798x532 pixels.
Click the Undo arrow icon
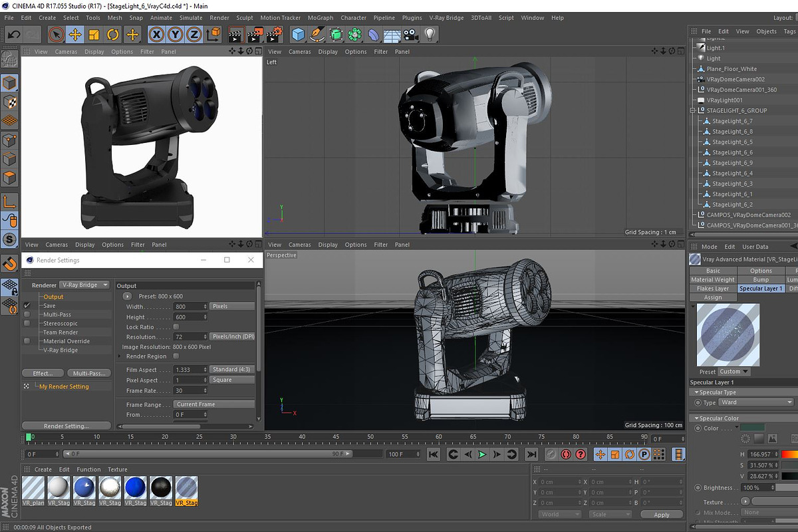coord(13,34)
